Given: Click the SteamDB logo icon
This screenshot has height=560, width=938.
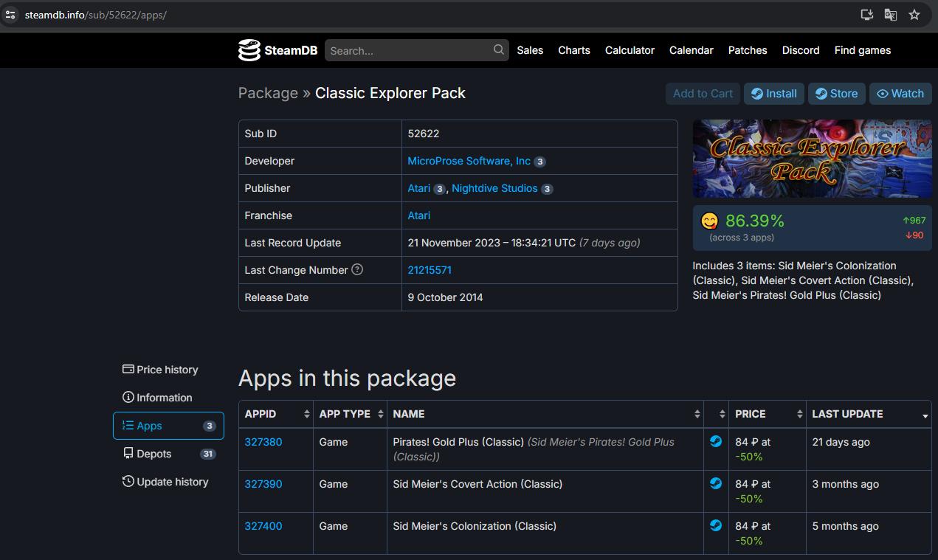Looking at the screenshot, I should point(249,50).
